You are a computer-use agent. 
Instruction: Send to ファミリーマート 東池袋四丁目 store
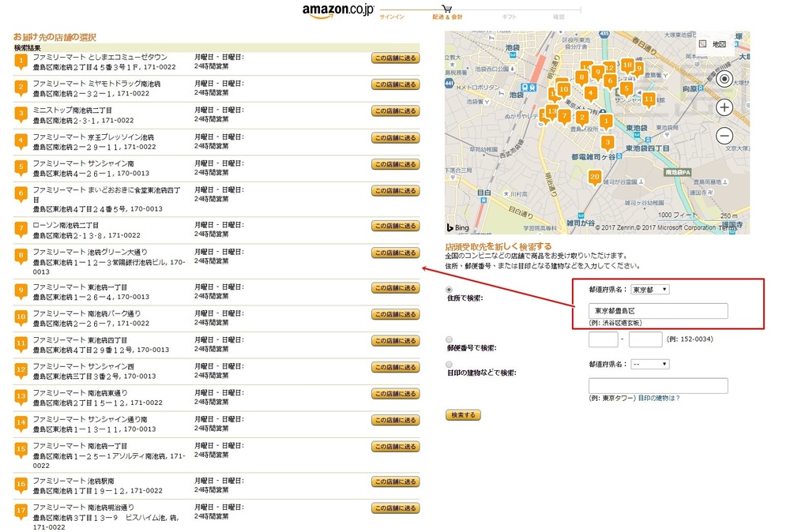coord(395,341)
